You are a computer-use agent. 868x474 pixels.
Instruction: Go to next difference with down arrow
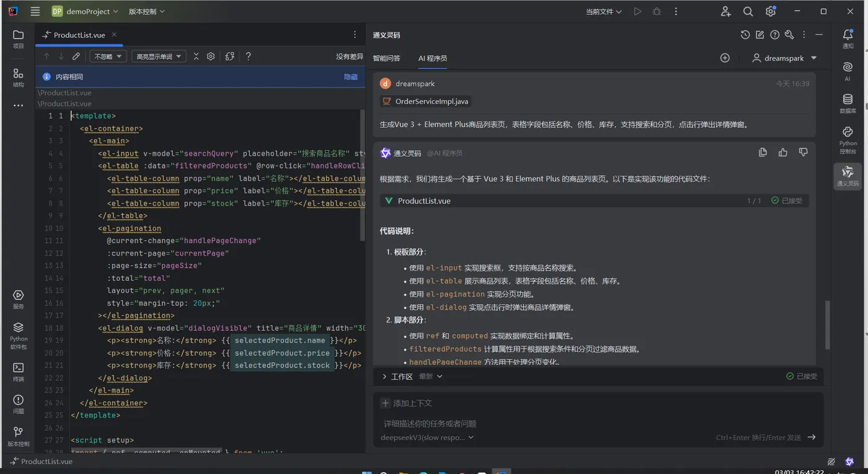[61, 56]
